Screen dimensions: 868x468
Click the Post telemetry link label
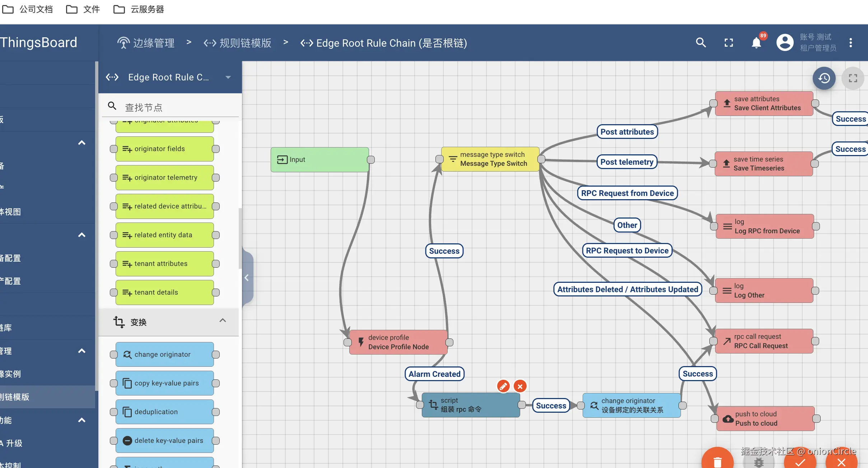click(627, 162)
